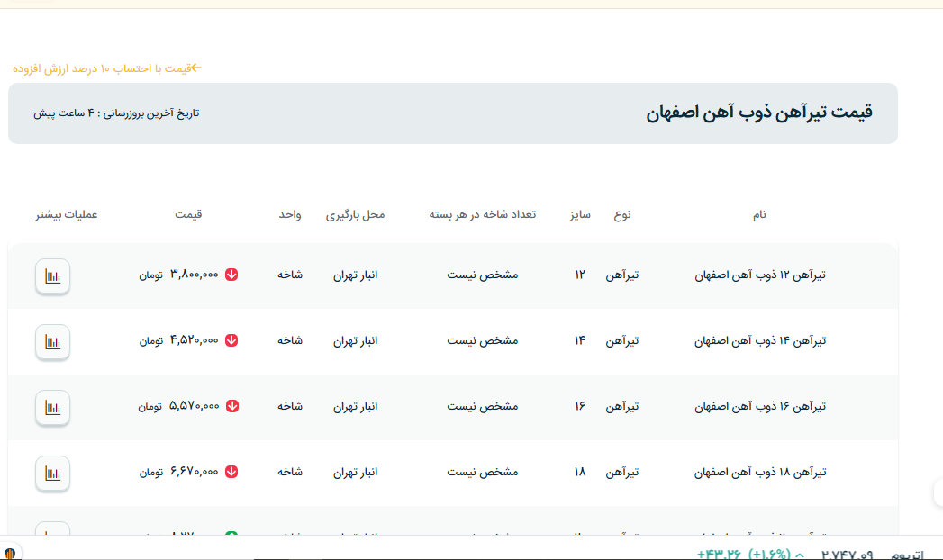The width and height of the screenshot is (943, 560).
Task: Click red down arrow beside 6,670,000 price
Action: coord(231,472)
